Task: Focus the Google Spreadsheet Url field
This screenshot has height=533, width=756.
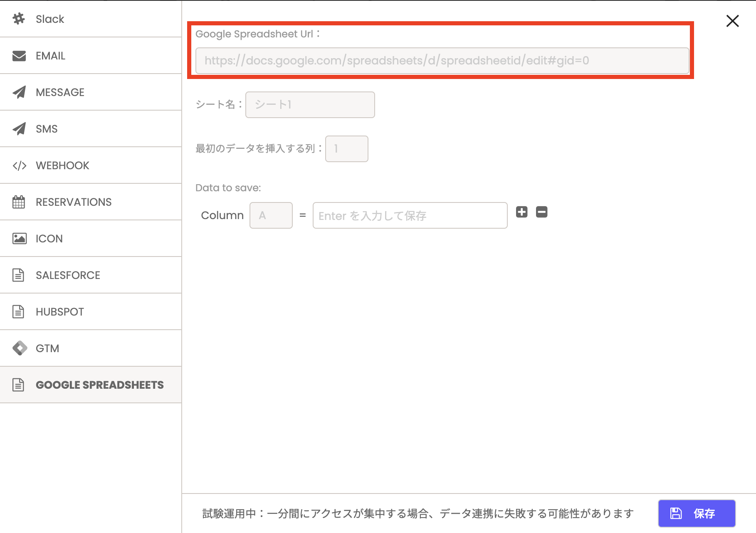Action: pyautogui.click(x=442, y=61)
